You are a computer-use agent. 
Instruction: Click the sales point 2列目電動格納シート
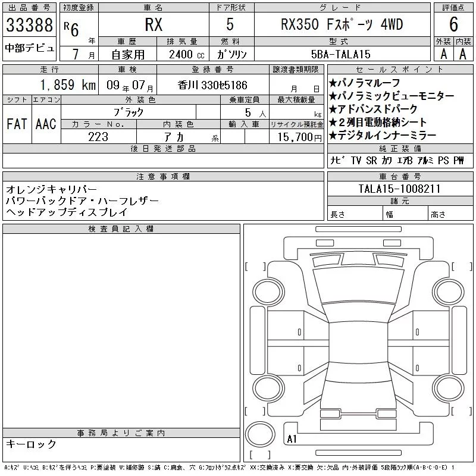click(x=378, y=123)
